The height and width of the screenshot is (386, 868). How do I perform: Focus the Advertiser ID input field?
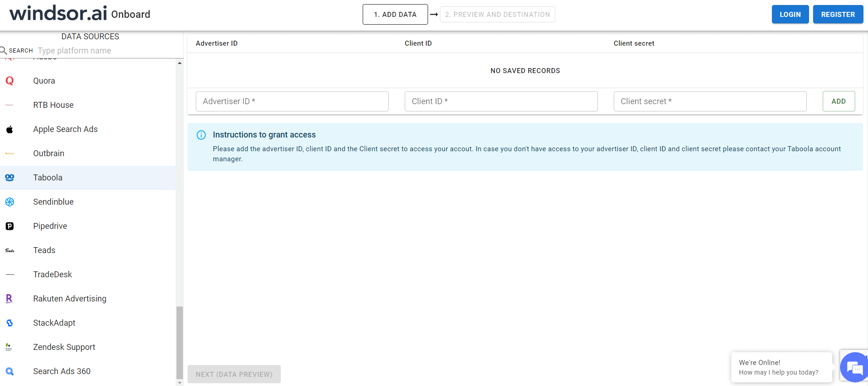[x=292, y=101]
